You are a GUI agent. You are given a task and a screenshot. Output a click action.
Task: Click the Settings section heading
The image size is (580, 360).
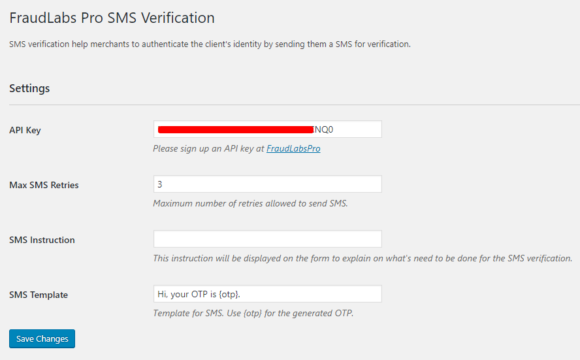coord(29,88)
